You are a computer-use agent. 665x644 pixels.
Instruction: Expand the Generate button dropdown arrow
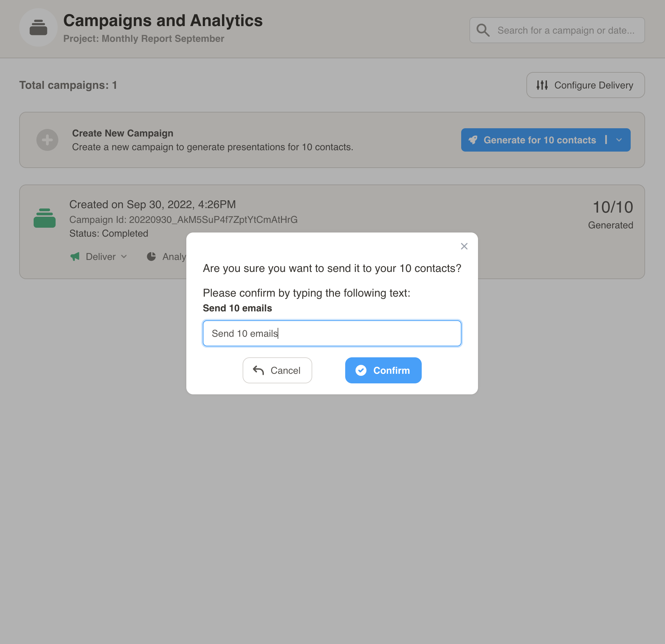point(619,140)
